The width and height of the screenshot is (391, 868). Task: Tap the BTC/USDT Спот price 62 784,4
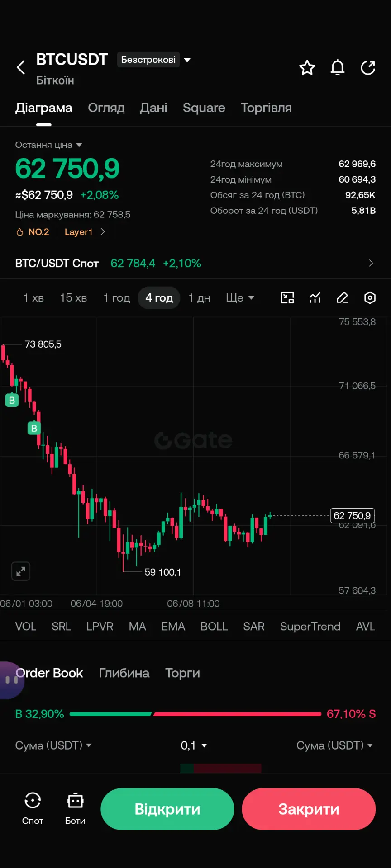pos(133,263)
